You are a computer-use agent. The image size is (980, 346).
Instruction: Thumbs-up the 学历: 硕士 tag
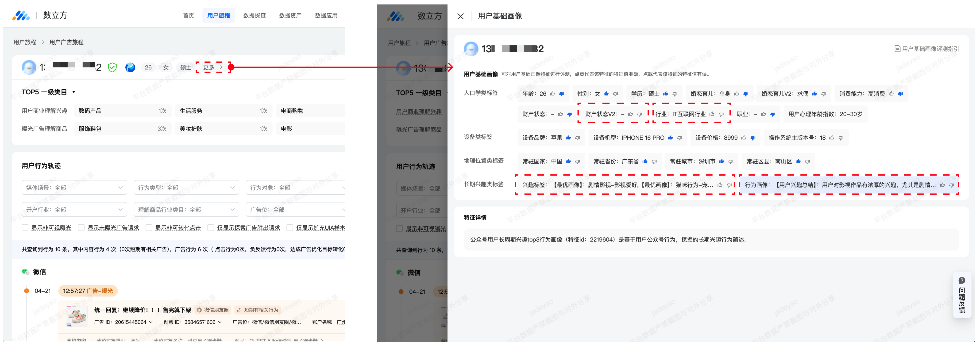pos(665,94)
